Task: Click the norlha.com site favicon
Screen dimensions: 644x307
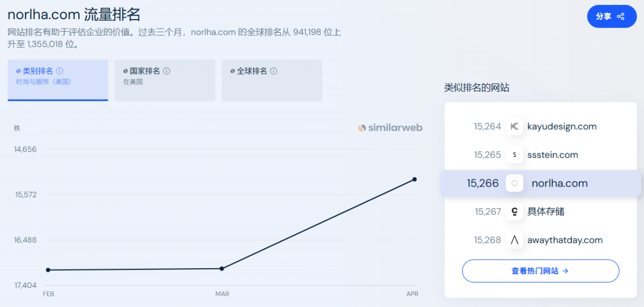Action: tap(514, 183)
